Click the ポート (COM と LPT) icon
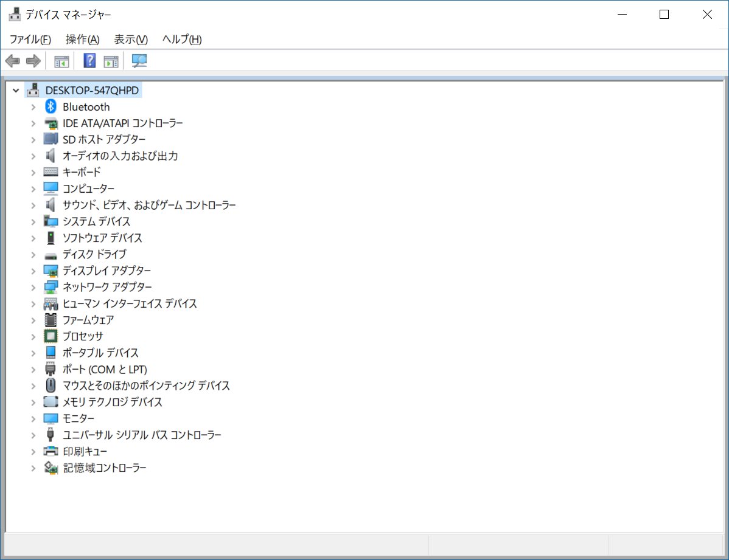The width and height of the screenshot is (729, 560). click(51, 369)
